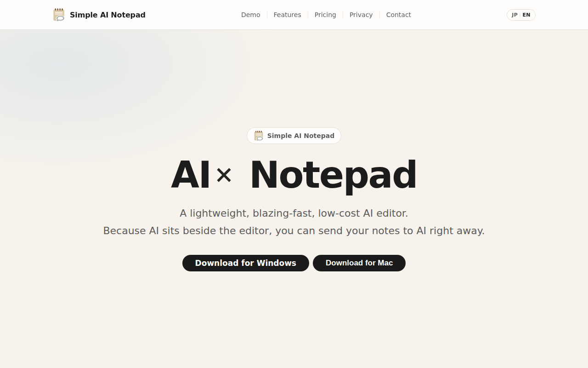The width and height of the screenshot is (588, 368).
Task: Click the Download for Mac button
Action: (x=359, y=263)
